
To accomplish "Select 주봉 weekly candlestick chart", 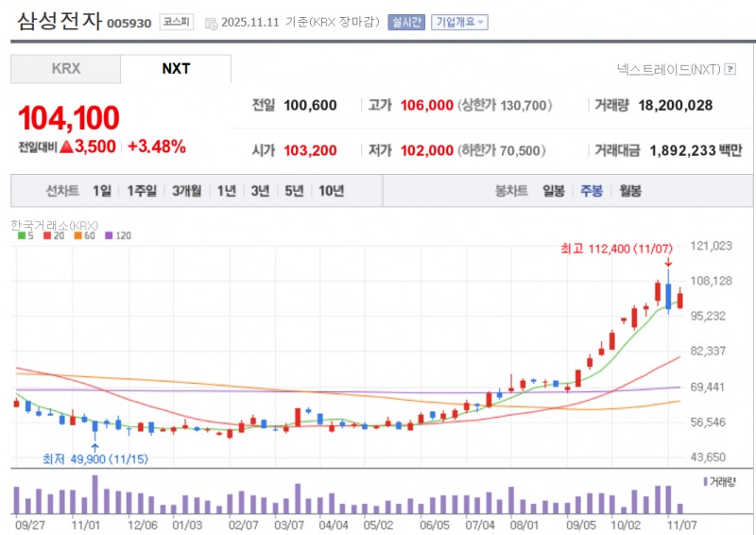I will tap(592, 191).
